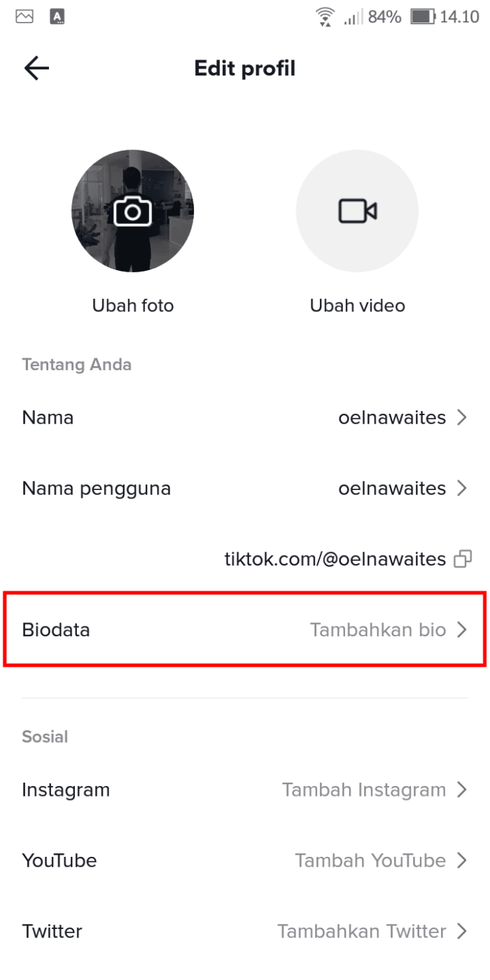Tap Tambah Instagram to link Instagram

coord(363,790)
